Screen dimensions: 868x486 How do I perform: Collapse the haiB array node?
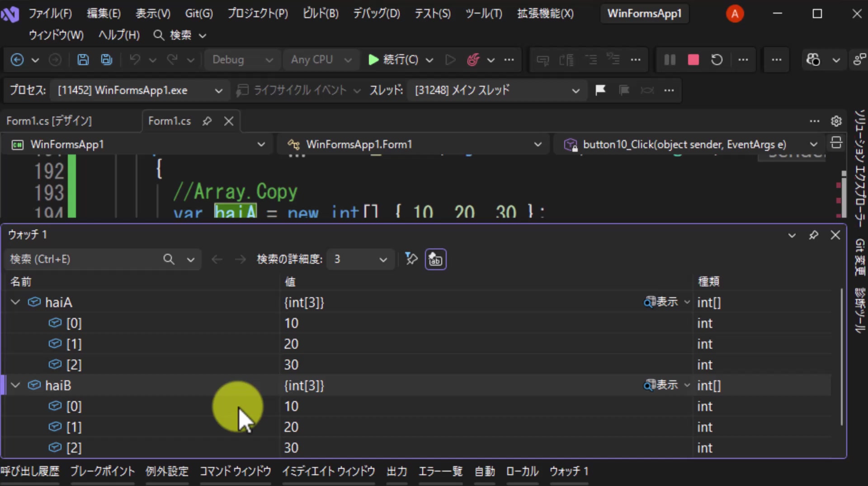[x=16, y=385]
